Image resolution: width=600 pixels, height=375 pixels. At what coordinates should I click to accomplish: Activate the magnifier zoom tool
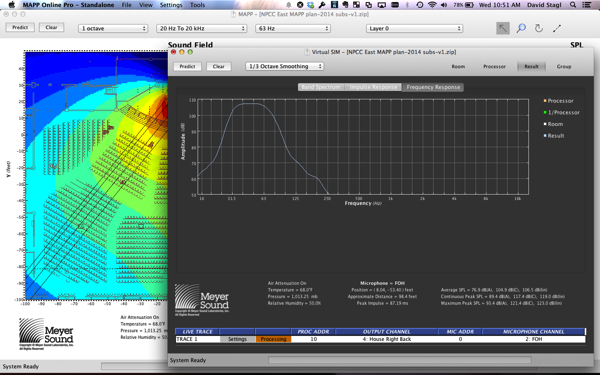tap(521, 28)
